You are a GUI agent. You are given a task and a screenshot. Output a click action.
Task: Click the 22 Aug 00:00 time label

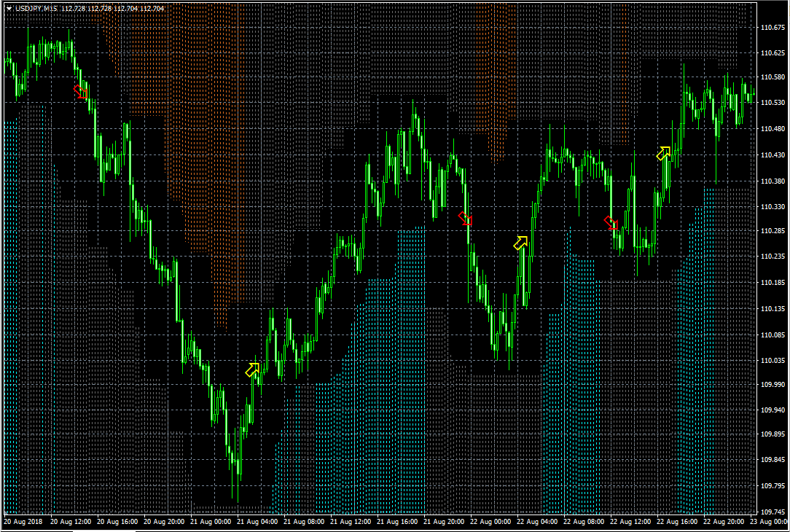[x=490, y=521]
